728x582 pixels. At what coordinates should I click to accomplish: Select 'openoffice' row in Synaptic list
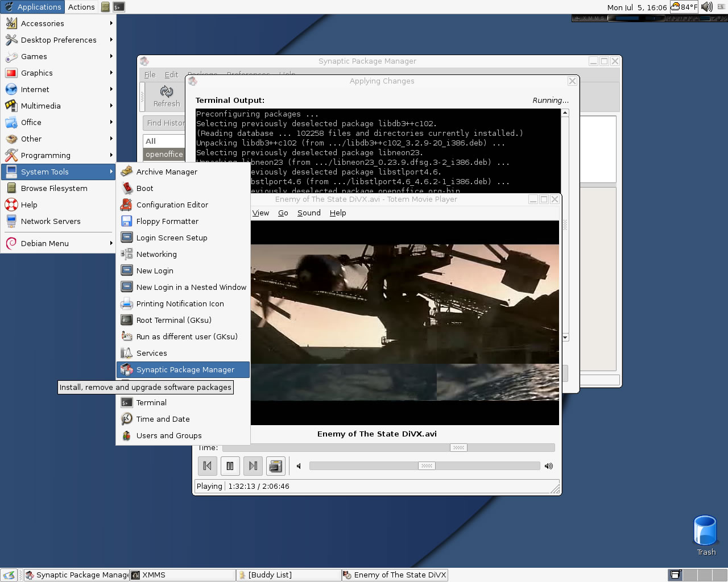pyautogui.click(x=164, y=154)
